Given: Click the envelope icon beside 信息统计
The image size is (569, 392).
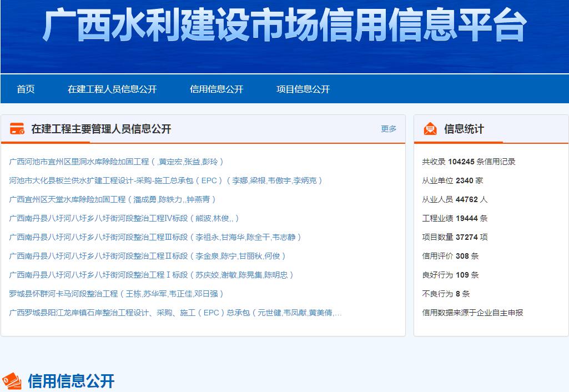Looking at the screenshot, I should (430, 129).
